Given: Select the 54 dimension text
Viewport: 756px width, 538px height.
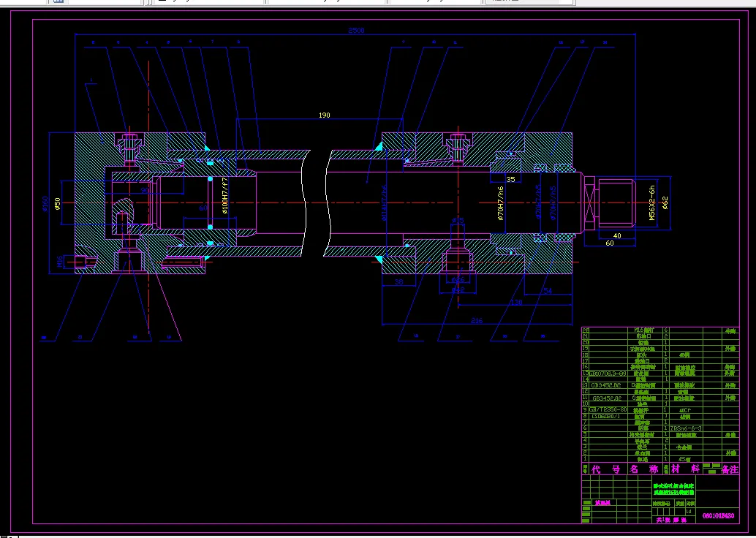Looking at the screenshot, I should [548, 291].
